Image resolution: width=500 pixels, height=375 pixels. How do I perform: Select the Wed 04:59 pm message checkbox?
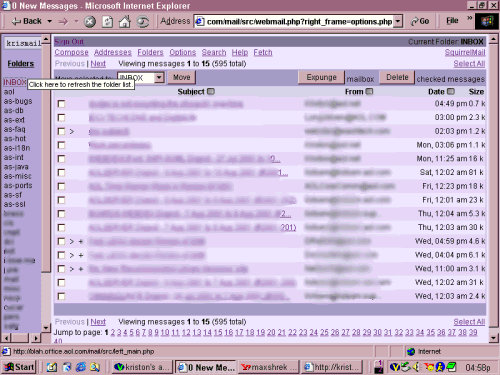point(61,241)
